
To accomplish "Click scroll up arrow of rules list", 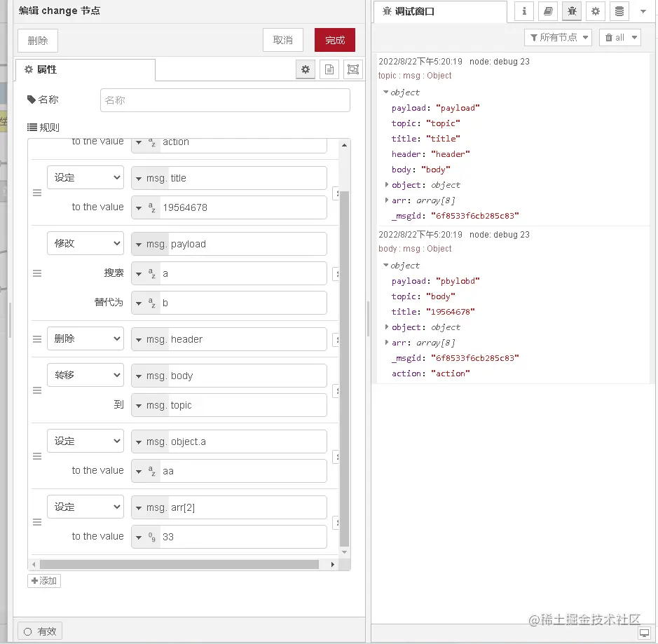I will click(344, 145).
